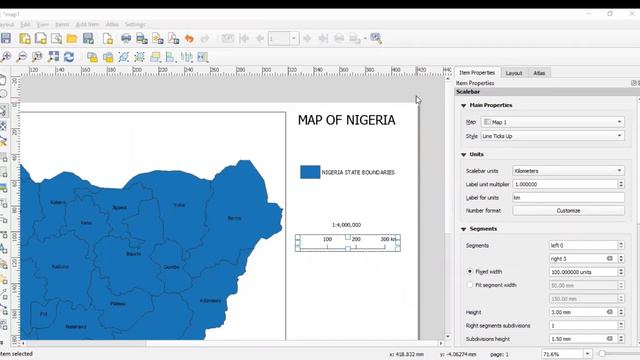Viewport: 640px width, 360px height.
Task: Click the Atlas Settings icon in toolbar
Action: (x=376, y=38)
